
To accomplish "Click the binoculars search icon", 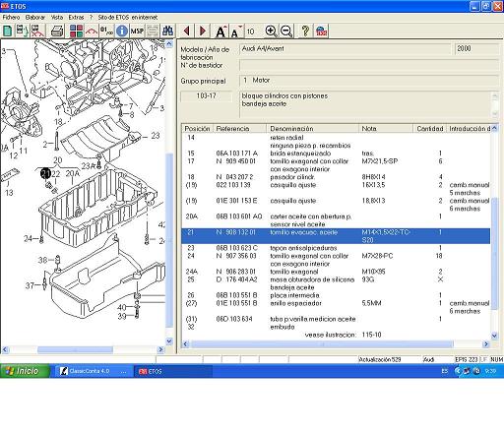I will click(168, 31).
